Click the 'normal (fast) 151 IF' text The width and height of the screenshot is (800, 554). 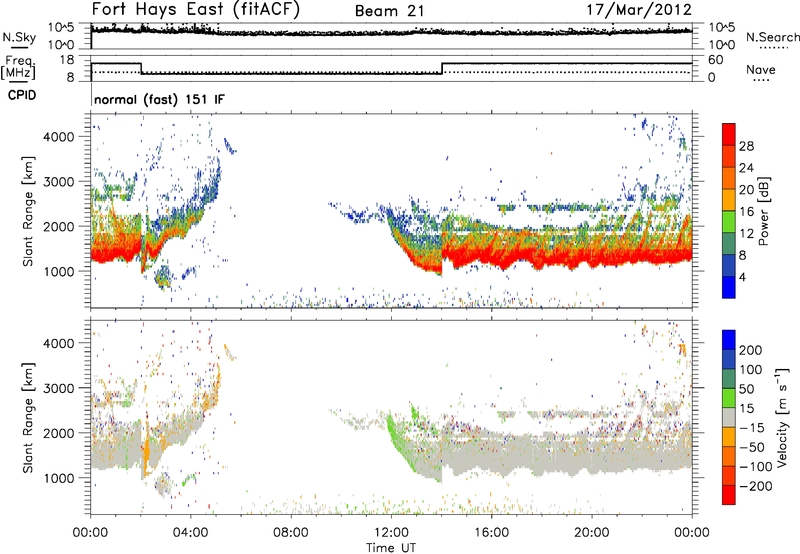point(159,99)
